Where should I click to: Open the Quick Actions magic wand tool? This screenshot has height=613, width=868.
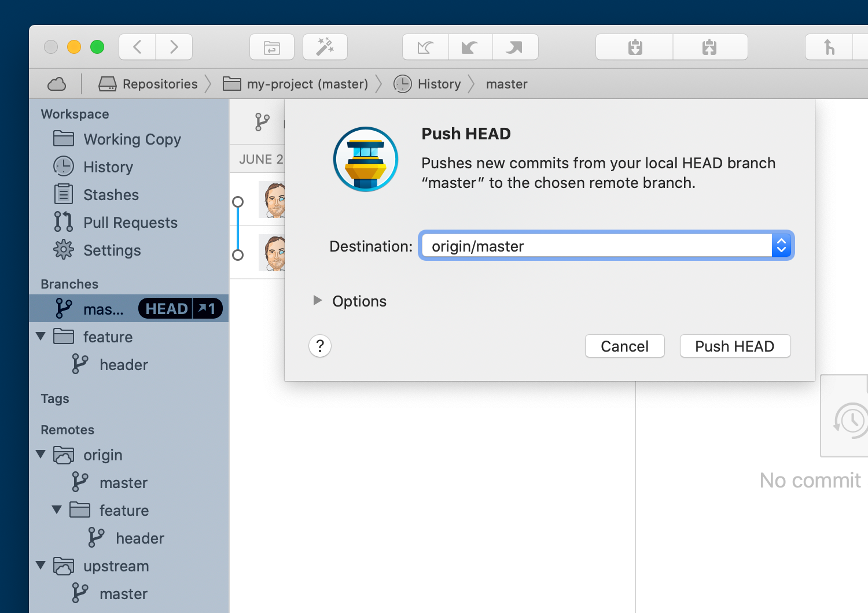click(x=325, y=47)
